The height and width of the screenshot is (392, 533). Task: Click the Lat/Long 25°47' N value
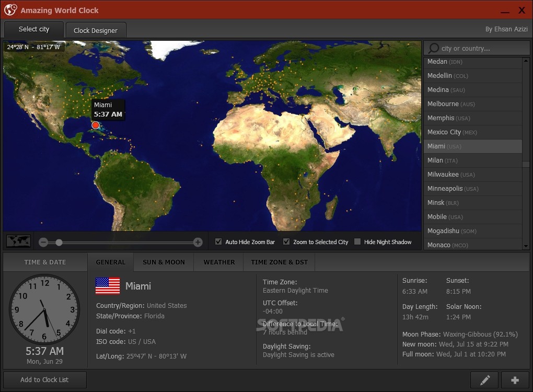click(156, 356)
